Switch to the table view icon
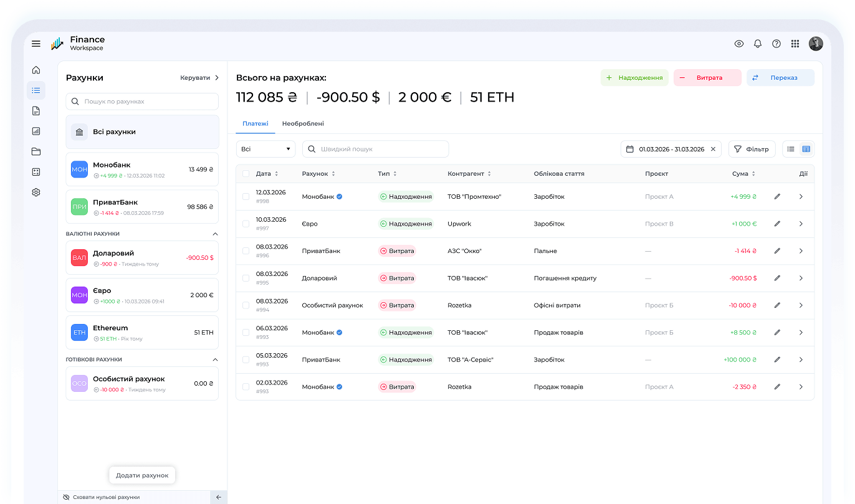855x504 pixels. pos(806,149)
